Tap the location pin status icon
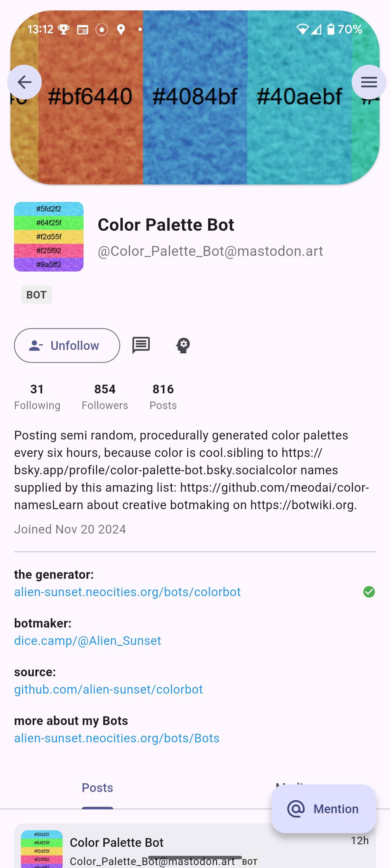 (x=121, y=30)
